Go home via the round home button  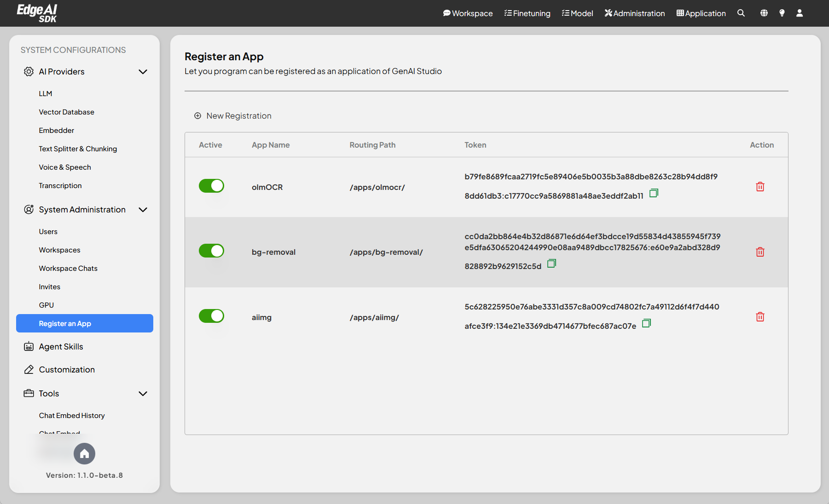84,454
